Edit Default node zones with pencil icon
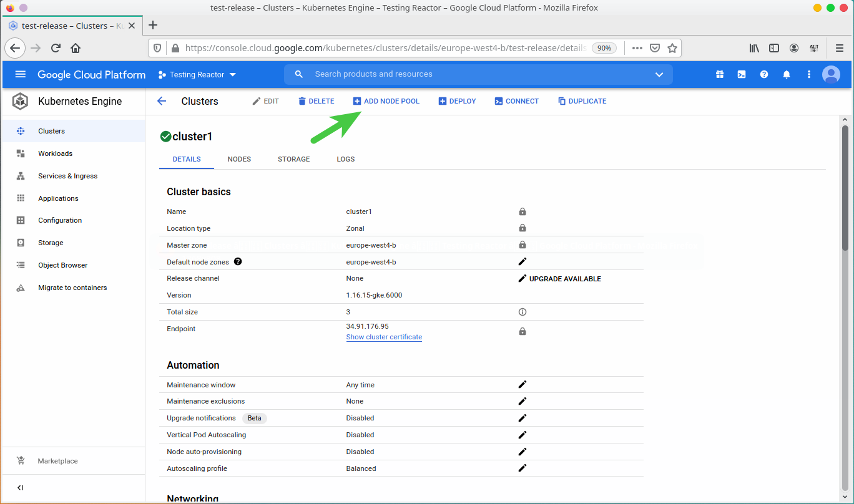Image resolution: width=854 pixels, height=504 pixels. click(x=523, y=262)
